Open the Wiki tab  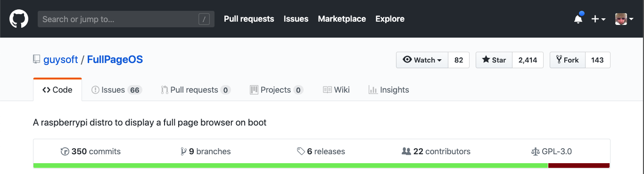336,90
